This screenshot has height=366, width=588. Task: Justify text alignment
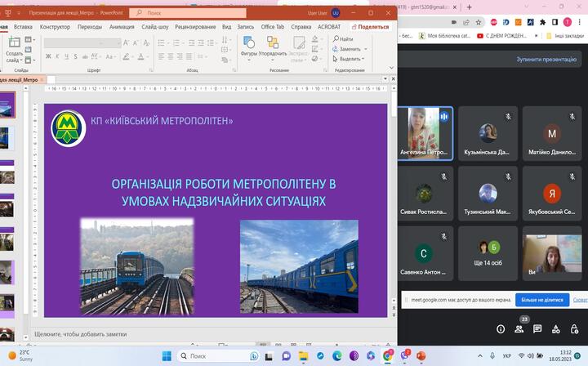pos(189,56)
